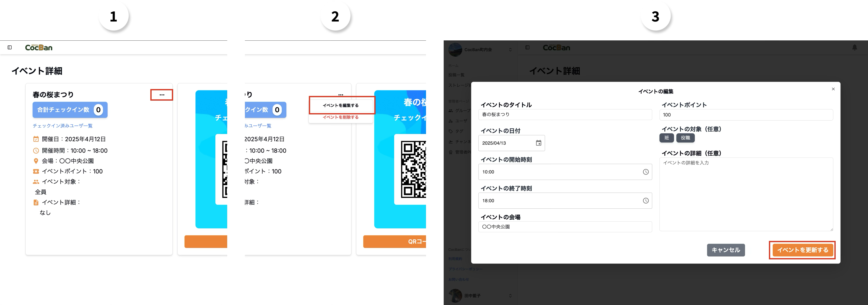Click the イベントの編集 dialog title
Viewport: 868px width, 305px height.
pyautogui.click(x=656, y=91)
